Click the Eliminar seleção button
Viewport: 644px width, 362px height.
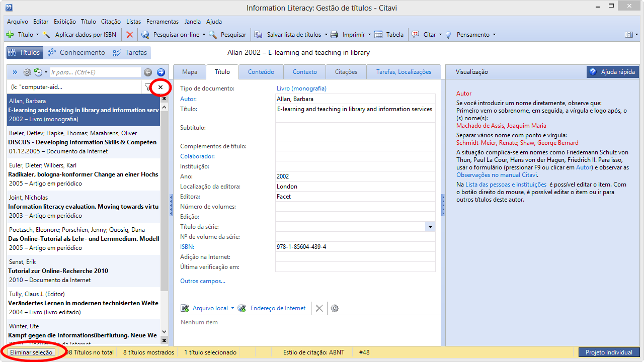pos(31,352)
